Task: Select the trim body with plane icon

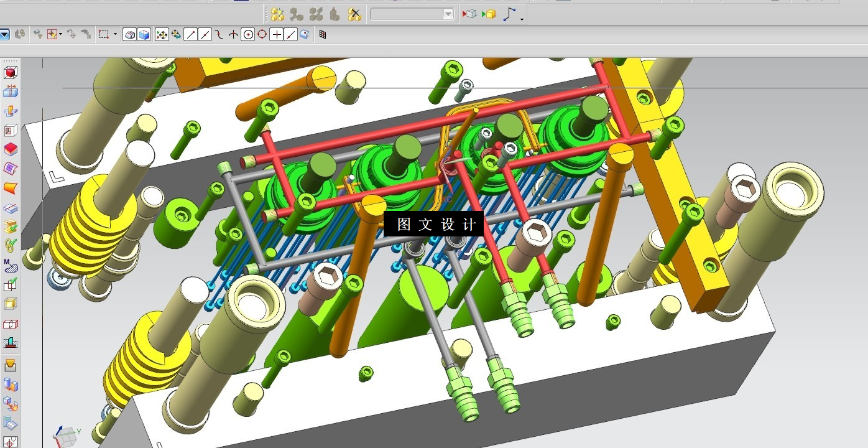Action: [11, 208]
